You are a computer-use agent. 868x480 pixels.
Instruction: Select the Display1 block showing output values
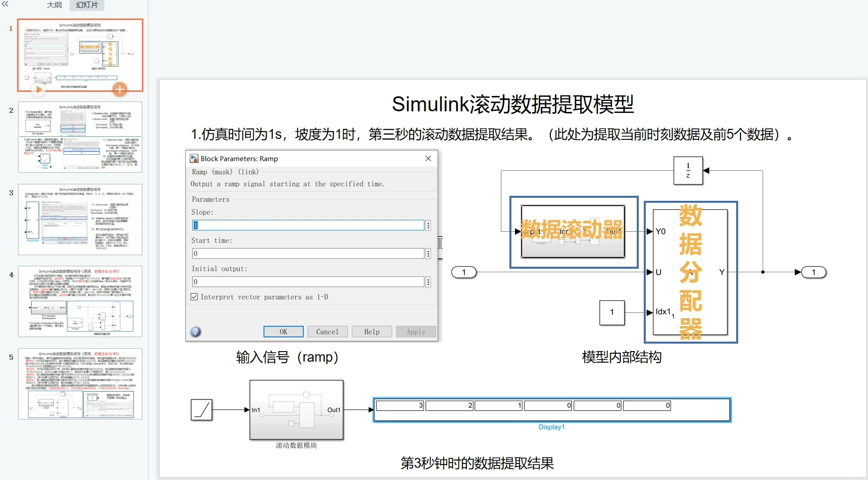(x=552, y=410)
